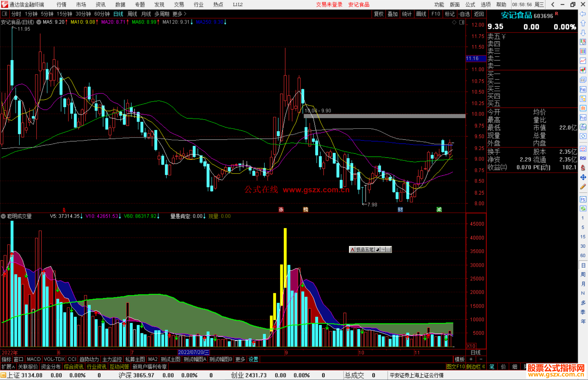Click the red line chart sidebar icon
Viewport: 588px width, 380px height.
coord(583,61)
